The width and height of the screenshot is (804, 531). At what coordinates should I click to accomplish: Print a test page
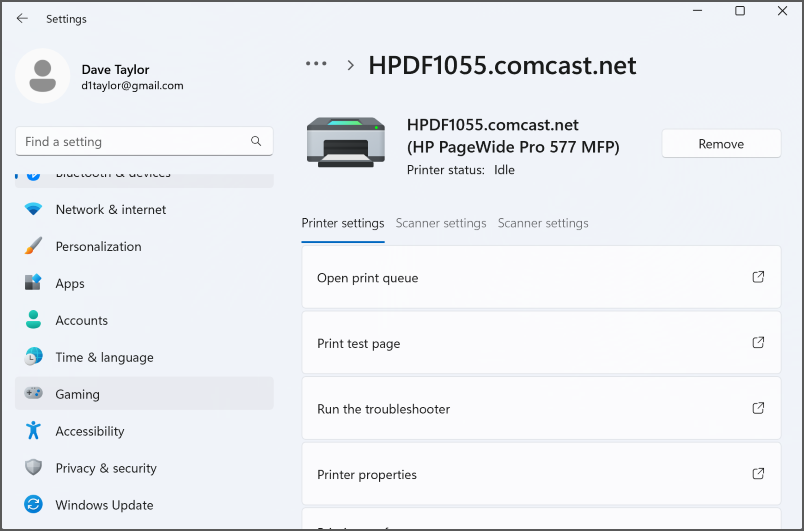click(541, 343)
